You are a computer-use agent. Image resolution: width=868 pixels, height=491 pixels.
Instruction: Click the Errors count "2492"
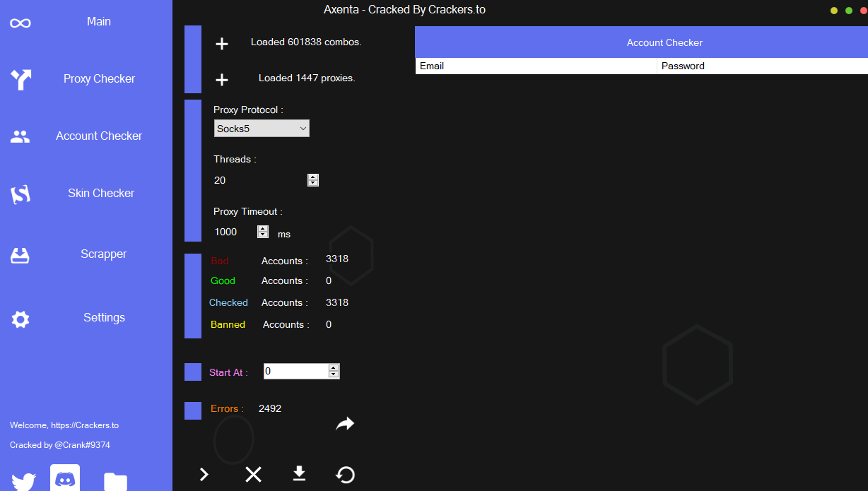[x=270, y=408]
